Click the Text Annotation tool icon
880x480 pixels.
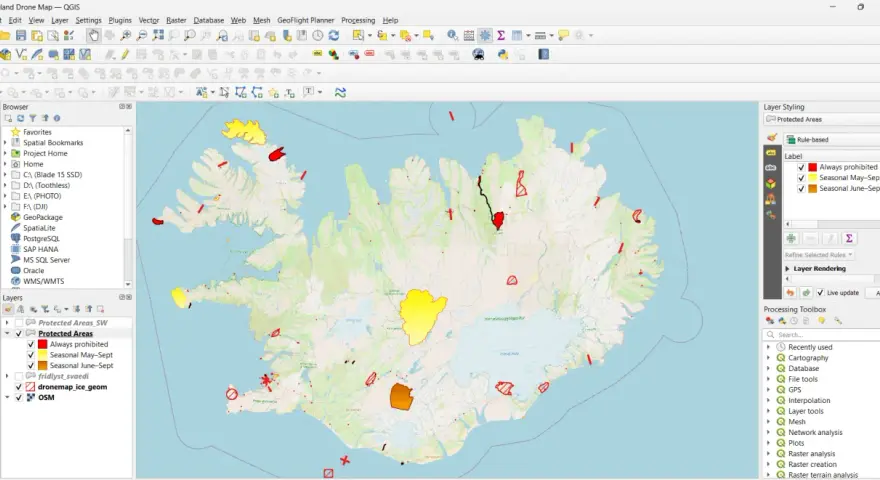click(x=309, y=92)
